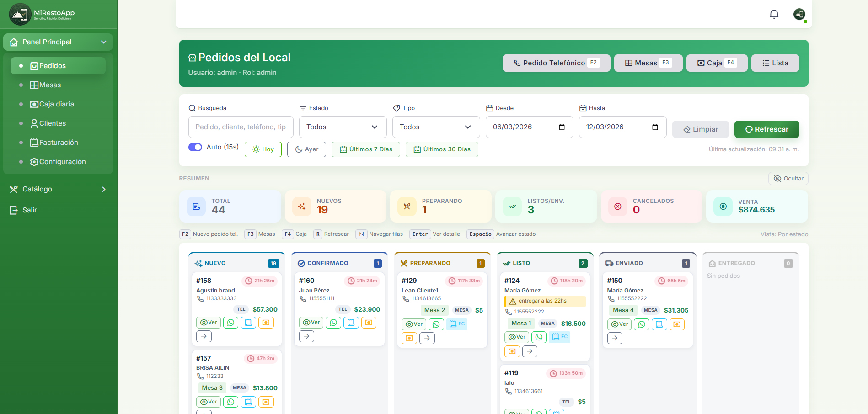Open payment for order #124
Image resolution: width=868 pixels, height=414 pixels.
click(x=512, y=351)
